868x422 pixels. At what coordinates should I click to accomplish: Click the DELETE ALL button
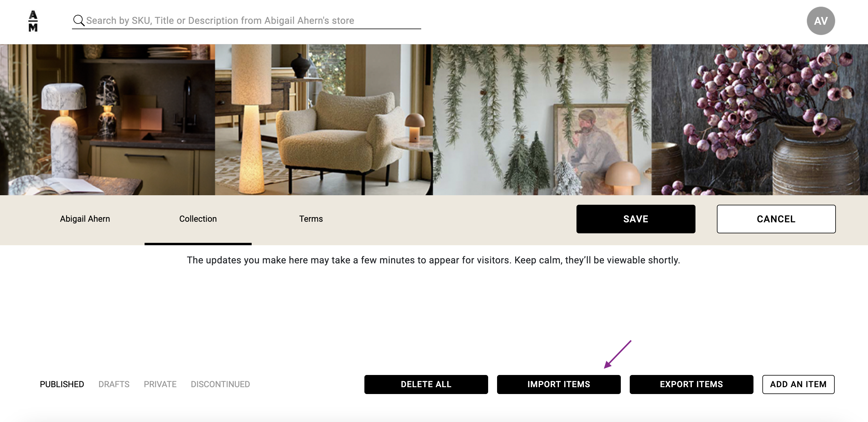click(x=426, y=384)
